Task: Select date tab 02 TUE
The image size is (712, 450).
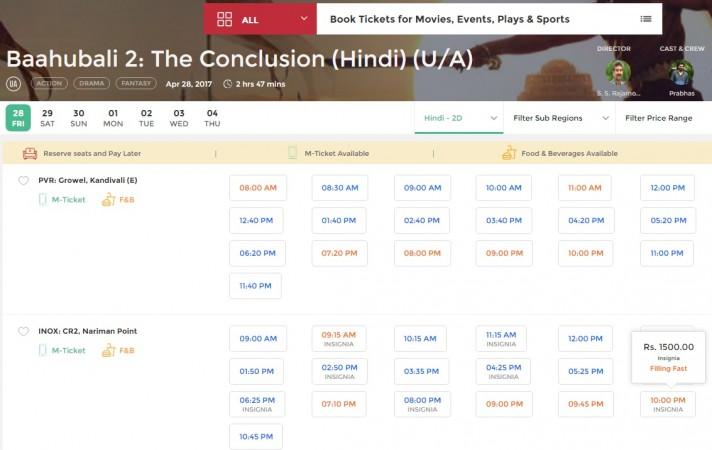Action: tap(146, 118)
